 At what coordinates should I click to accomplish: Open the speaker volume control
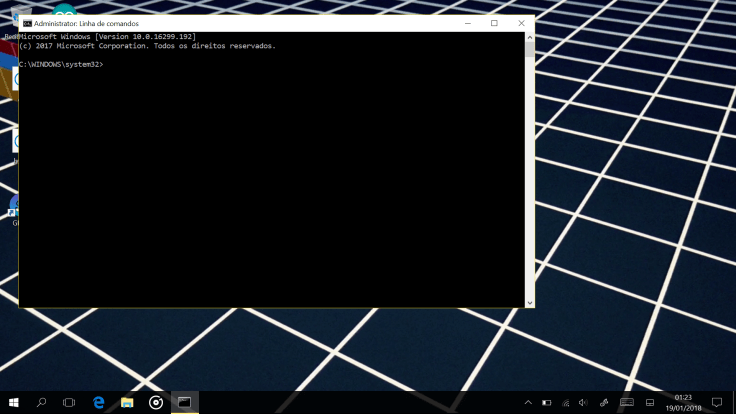click(x=585, y=403)
